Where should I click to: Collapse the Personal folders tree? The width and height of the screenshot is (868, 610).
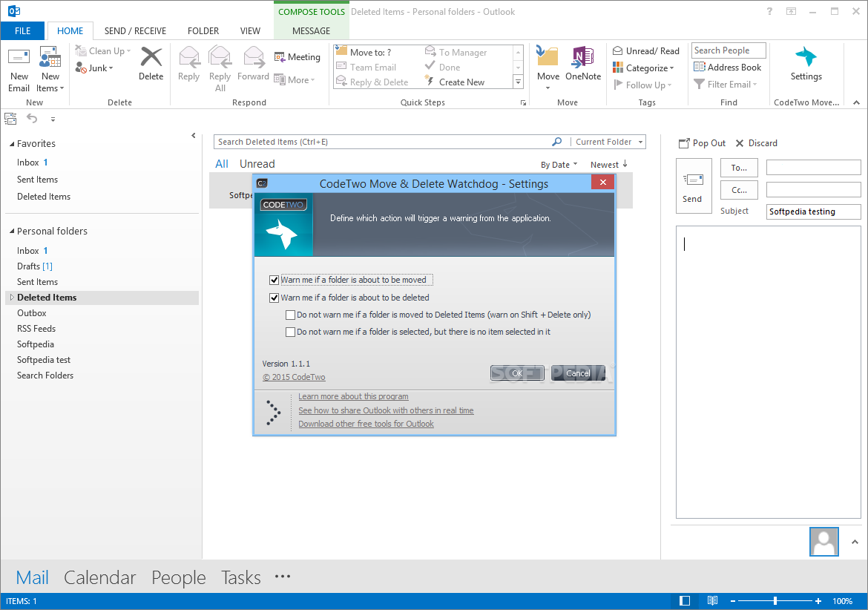point(12,232)
